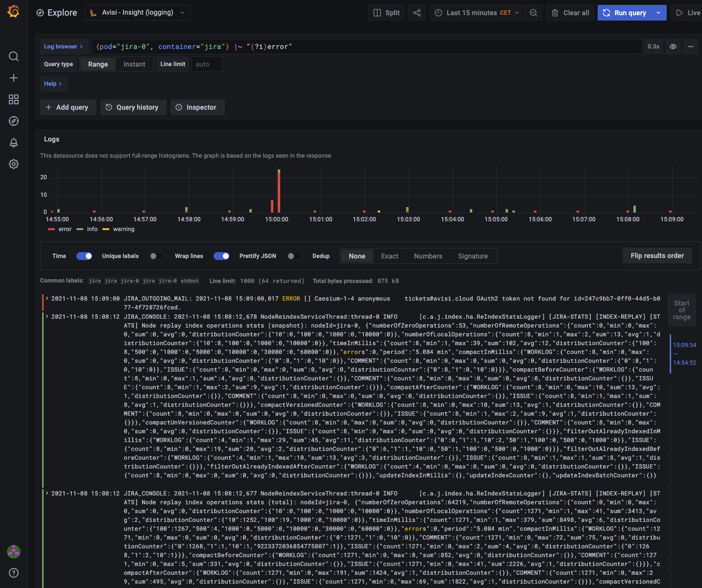
Task: Toggle query visibility eye icon
Action: (673, 47)
